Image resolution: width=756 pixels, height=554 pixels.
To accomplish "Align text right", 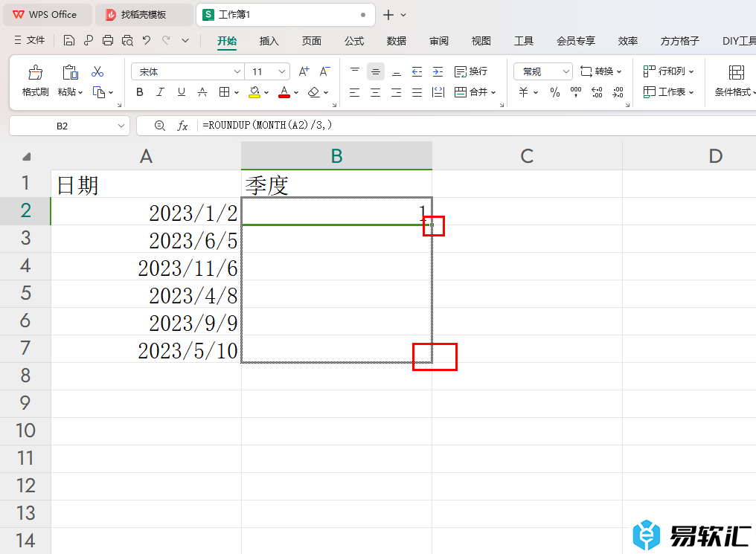I will pyautogui.click(x=397, y=92).
